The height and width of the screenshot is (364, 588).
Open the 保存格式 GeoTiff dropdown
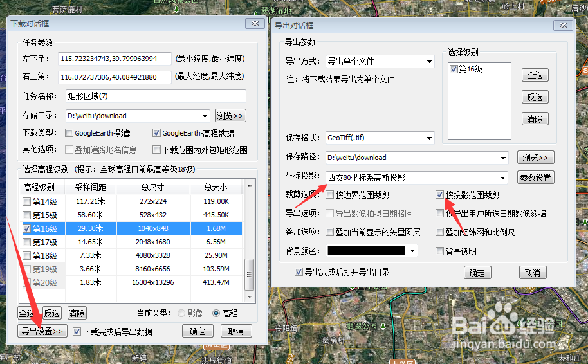[429, 138]
